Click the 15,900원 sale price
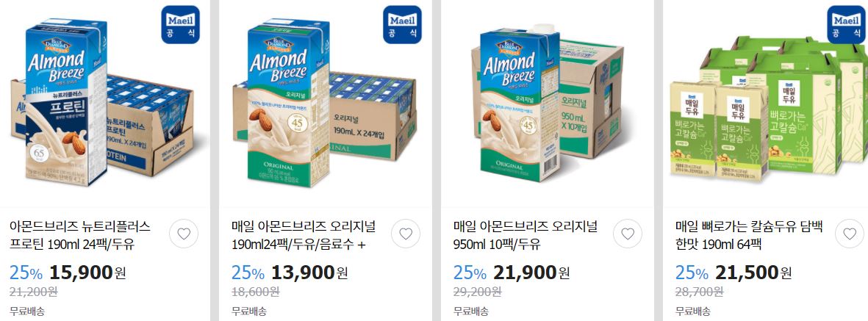Viewport: 868px width, 321px height. (88, 273)
